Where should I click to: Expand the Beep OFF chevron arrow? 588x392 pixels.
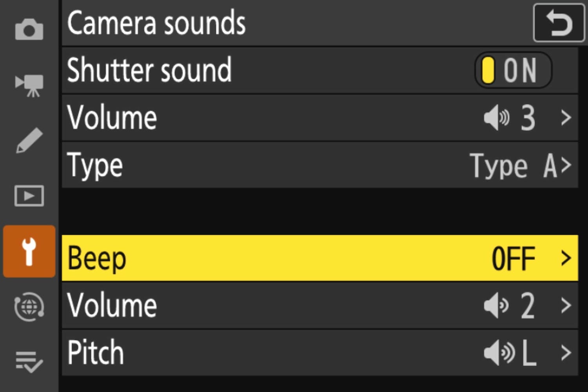pyautogui.click(x=566, y=258)
